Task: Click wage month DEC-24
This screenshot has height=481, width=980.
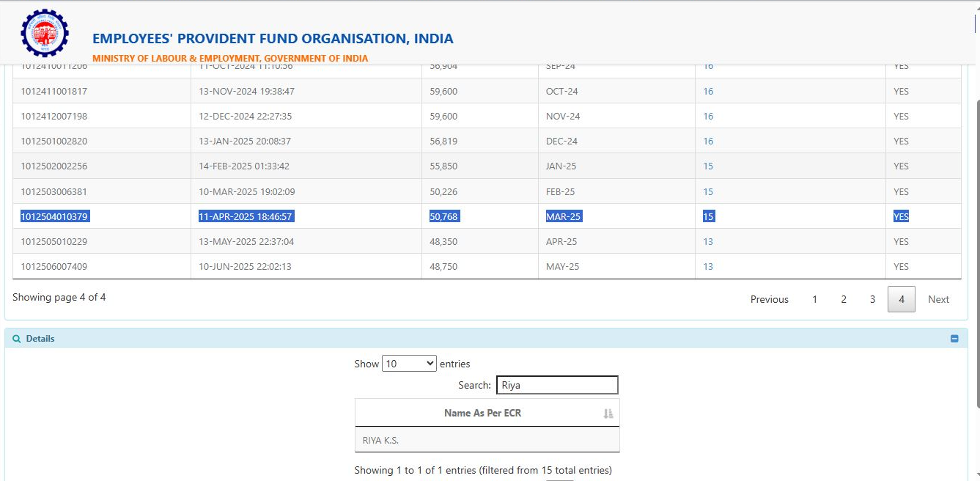Action: click(x=562, y=142)
